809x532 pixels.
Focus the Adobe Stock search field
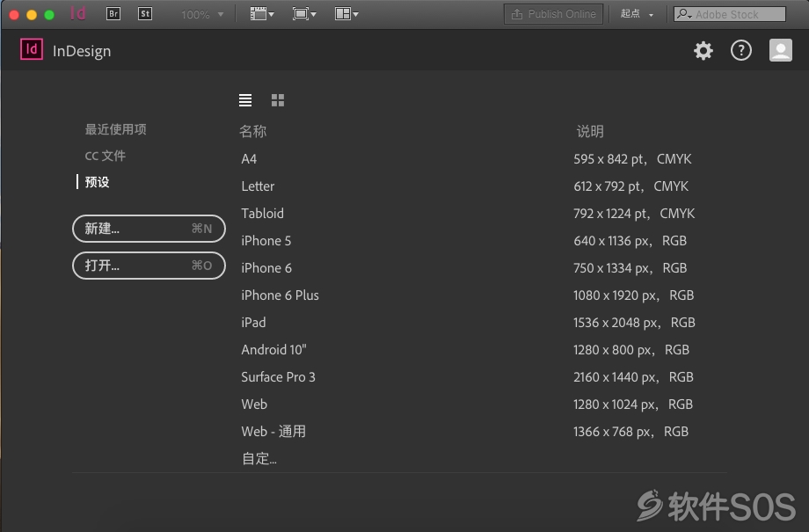click(730, 14)
